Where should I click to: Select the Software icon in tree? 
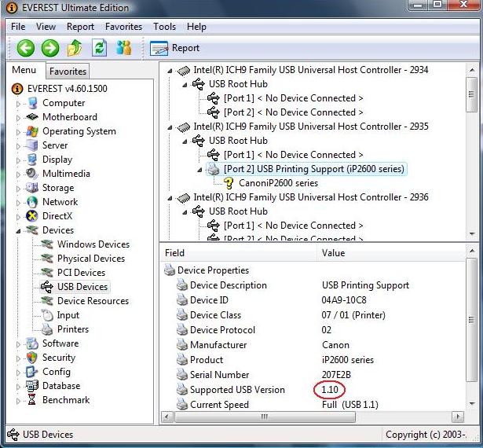coord(32,343)
